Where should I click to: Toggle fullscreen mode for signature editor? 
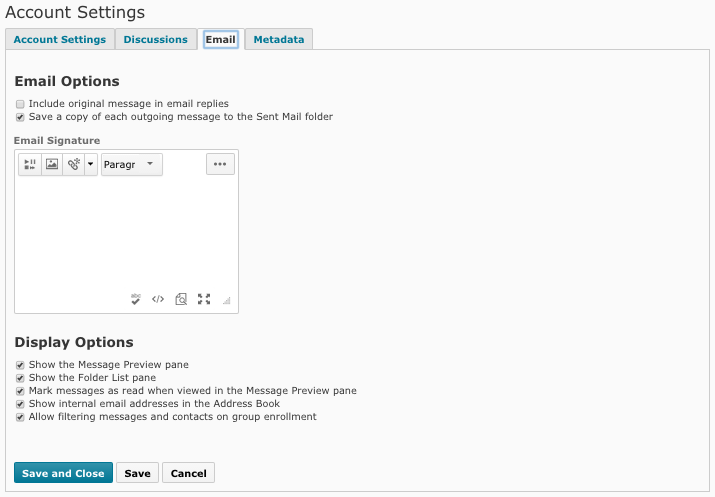pyautogui.click(x=204, y=299)
